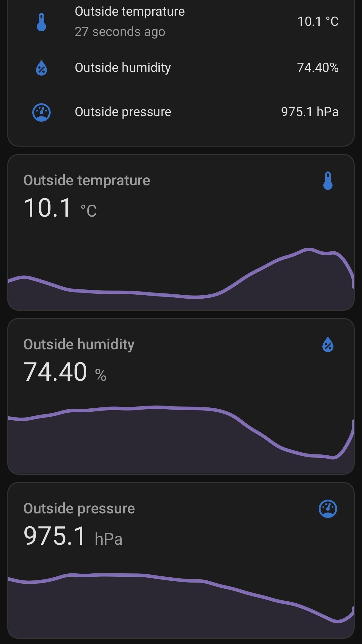Tap gauge icon on pressure graph card

328,509
